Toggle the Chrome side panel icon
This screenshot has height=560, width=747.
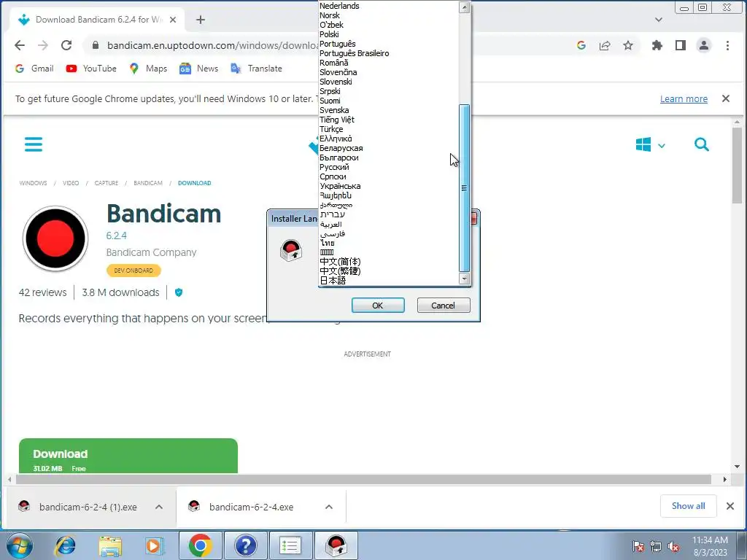pos(681,45)
